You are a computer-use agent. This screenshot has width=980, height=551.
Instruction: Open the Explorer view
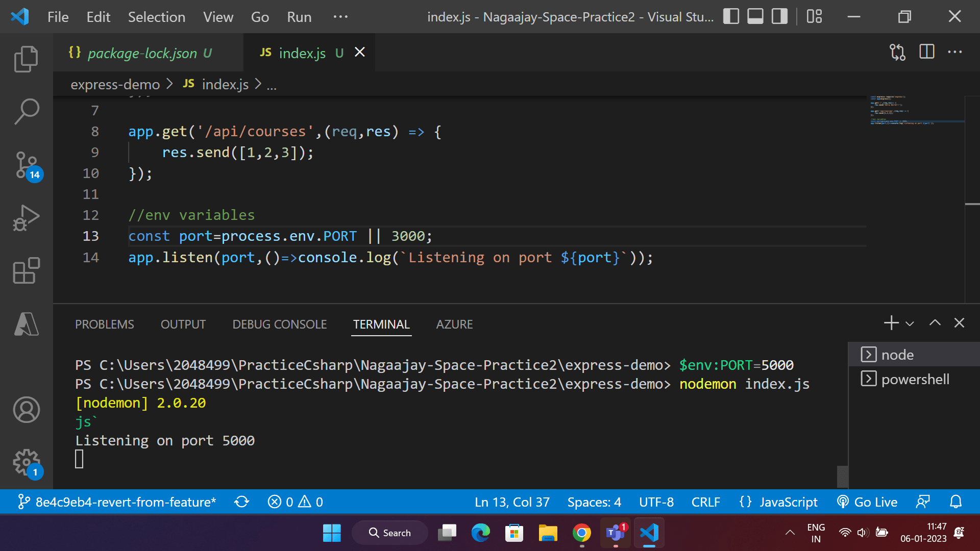26,59
